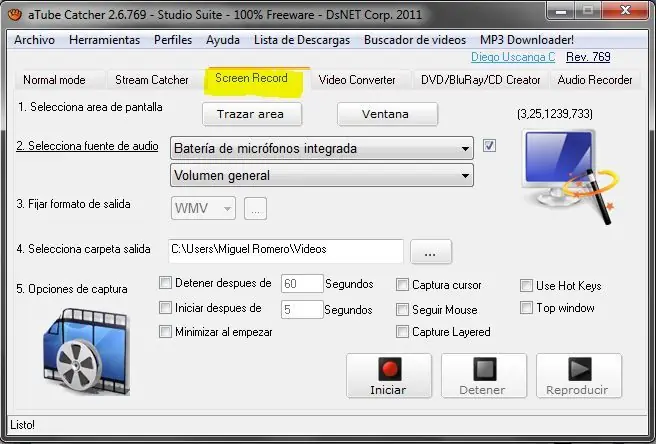Open the Ayuda menu
This screenshot has height=444, width=656.
[223, 40]
